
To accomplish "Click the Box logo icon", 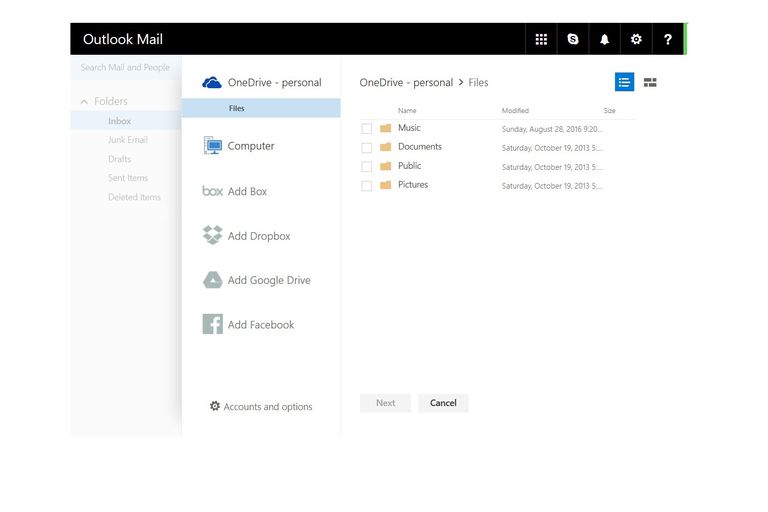I will click(213, 191).
